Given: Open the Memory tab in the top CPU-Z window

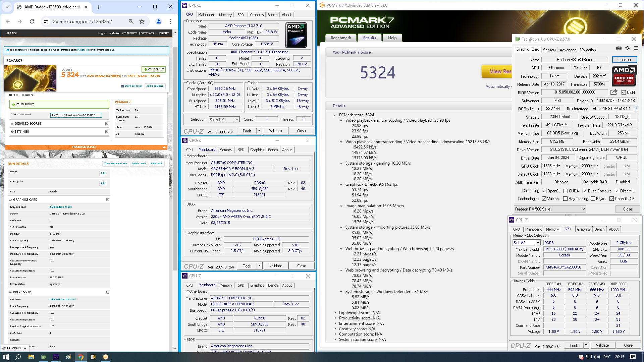Looking at the screenshot, I should pyautogui.click(x=225, y=15).
